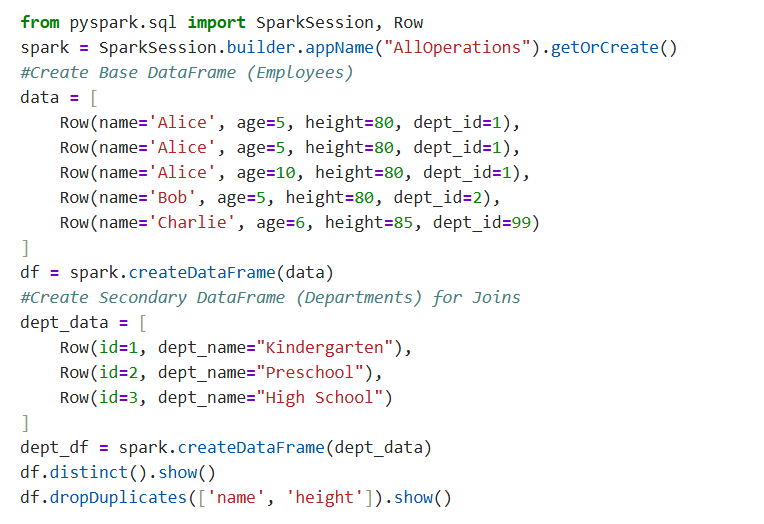Image resolution: width=764 pixels, height=524 pixels.
Task: Click closing bracket after Charlie row
Action: [x=25, y=248]
